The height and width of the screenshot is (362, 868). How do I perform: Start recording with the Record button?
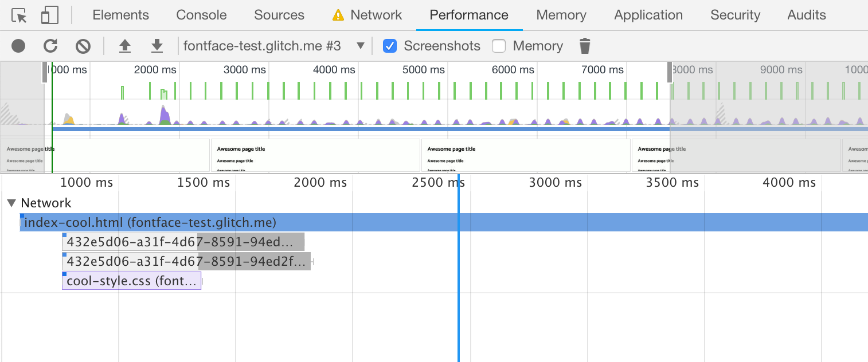(18, 46)
